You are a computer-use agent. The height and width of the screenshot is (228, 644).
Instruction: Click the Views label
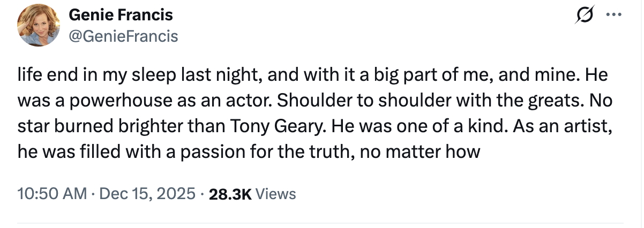[275, 194]
